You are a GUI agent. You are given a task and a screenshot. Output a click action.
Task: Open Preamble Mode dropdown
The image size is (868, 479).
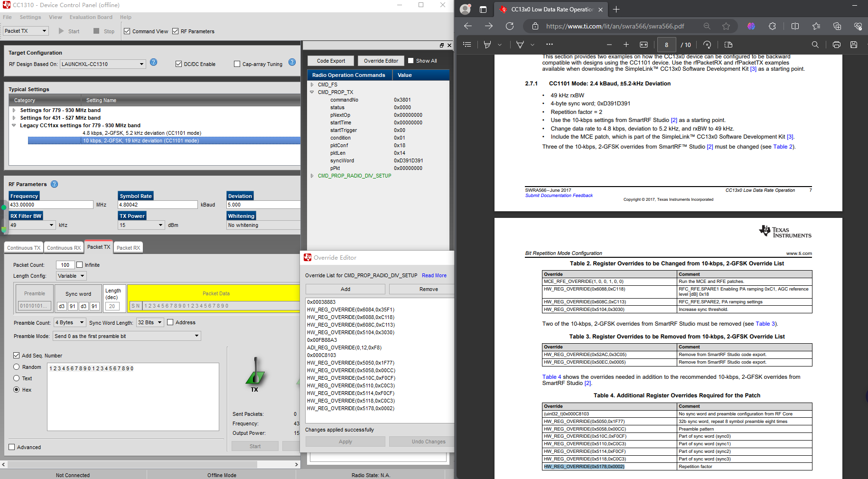pos(127,336)
